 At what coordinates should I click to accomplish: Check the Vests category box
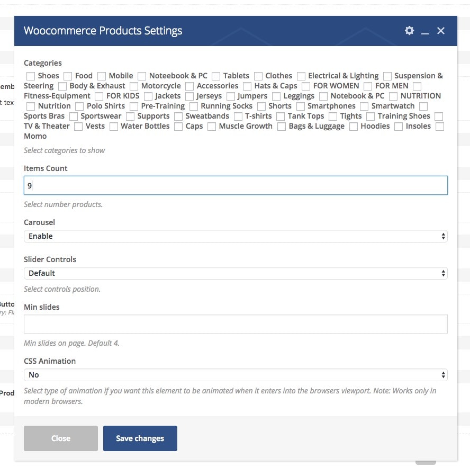(x=78, y=127)
